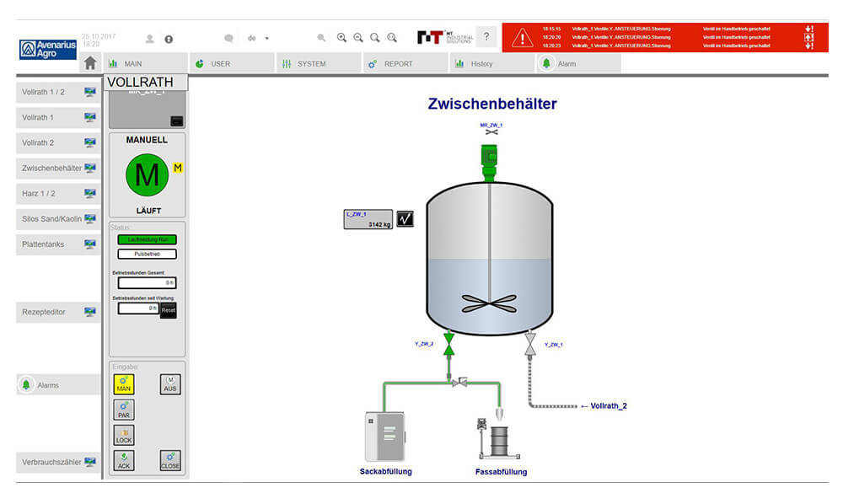Open 'Vollrath 1 / 2' in the sidebar
843x504 pixels.
(59, 92)
